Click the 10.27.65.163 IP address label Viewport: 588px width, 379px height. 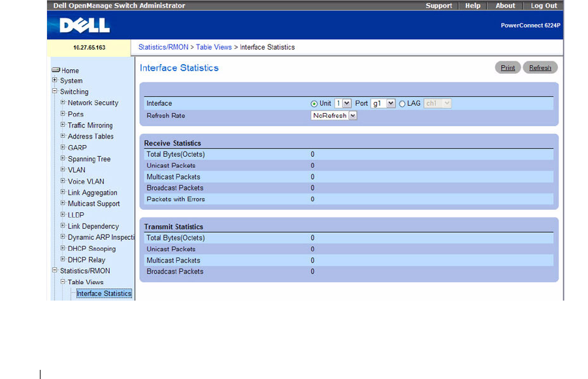click(90, 48)
